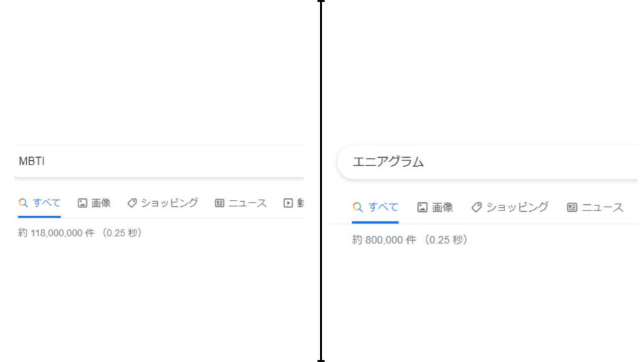This screenshot has width=644, height=362.
Task: Select the すべて tab in エニアグラム results
Action: pyautogui.click(x=383, y=207)
